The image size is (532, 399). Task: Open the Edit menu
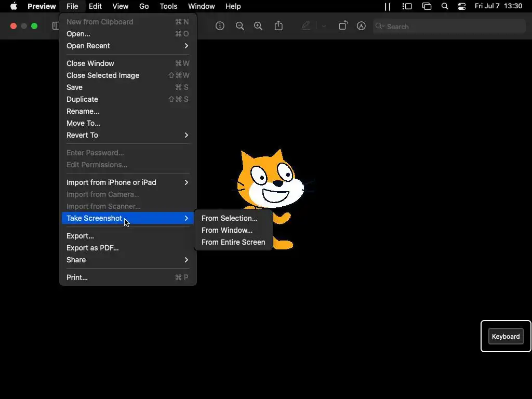(x=96, y=6)
